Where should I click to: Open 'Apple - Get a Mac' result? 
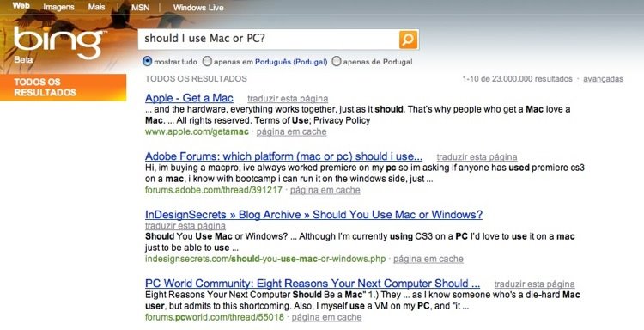(189, 98)
